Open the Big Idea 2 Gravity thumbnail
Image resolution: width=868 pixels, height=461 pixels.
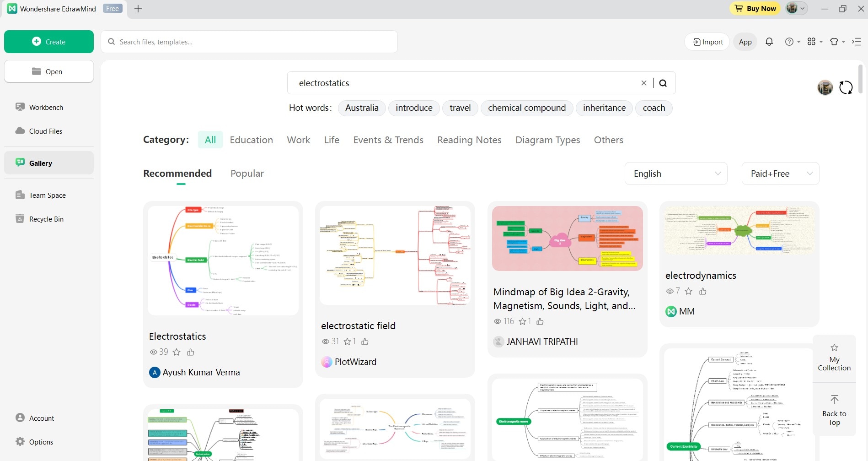[568, 239]
